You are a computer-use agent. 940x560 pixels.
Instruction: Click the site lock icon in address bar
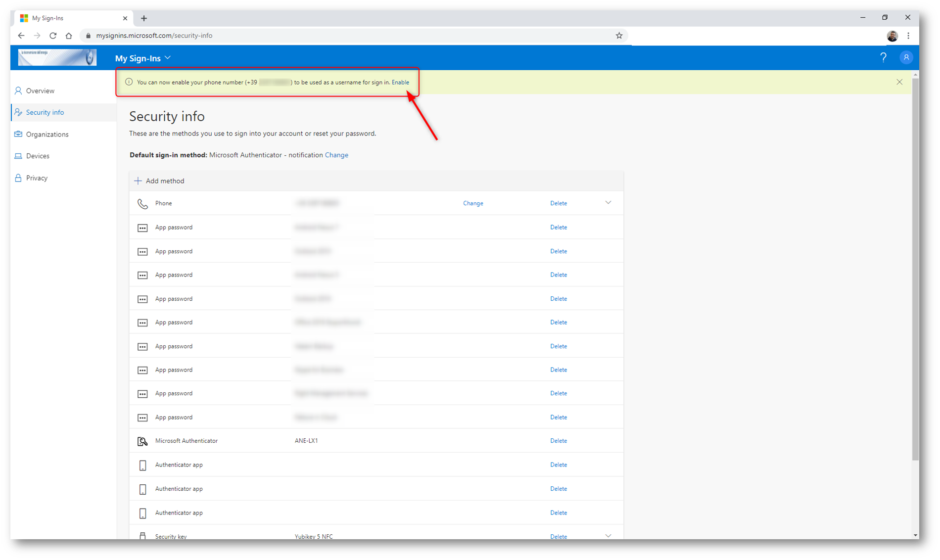pos(88,36)
